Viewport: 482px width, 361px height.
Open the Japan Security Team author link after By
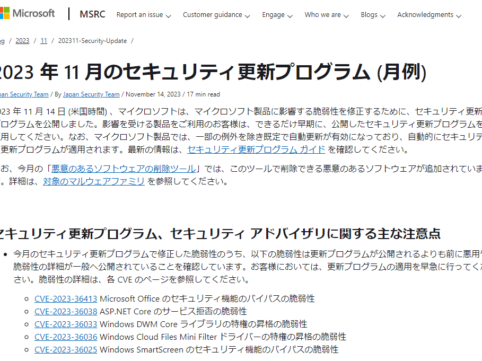tap(91, 94)
